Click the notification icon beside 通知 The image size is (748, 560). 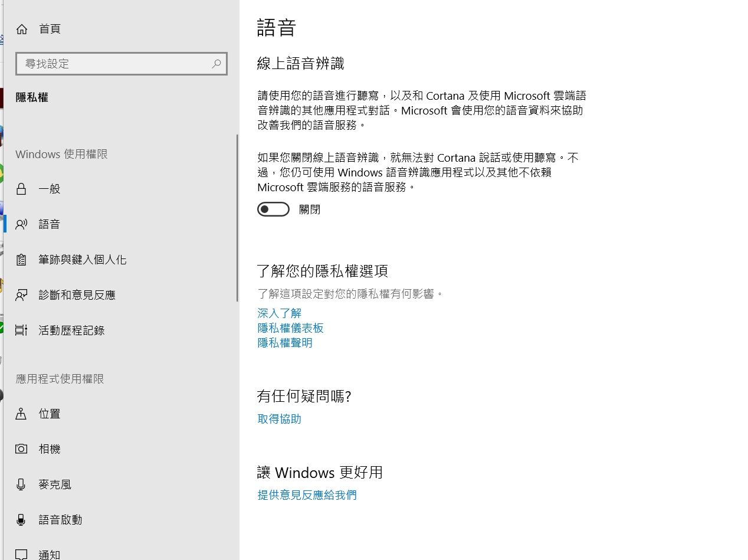(x=21, y=555)
